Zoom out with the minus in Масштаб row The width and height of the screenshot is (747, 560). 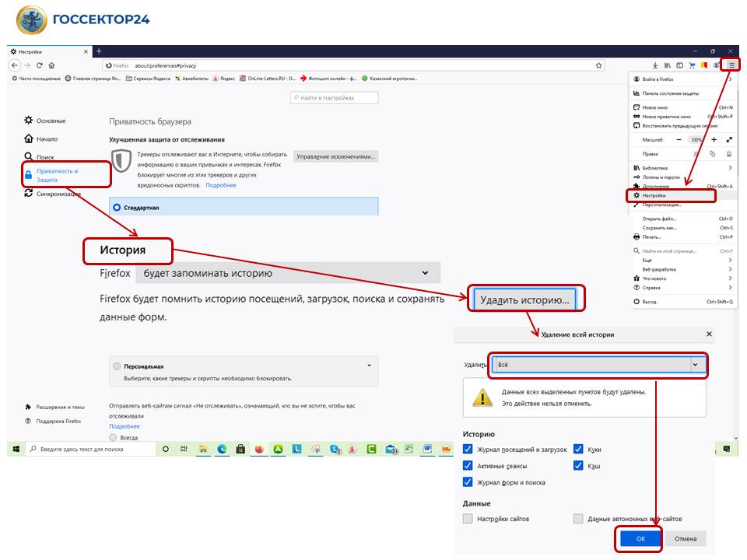(x=679, y=139)
